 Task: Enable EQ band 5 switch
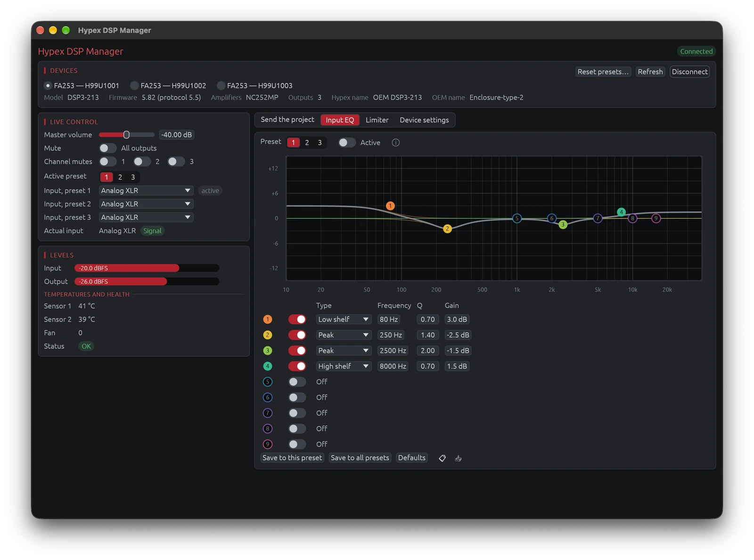click(297, 382)
